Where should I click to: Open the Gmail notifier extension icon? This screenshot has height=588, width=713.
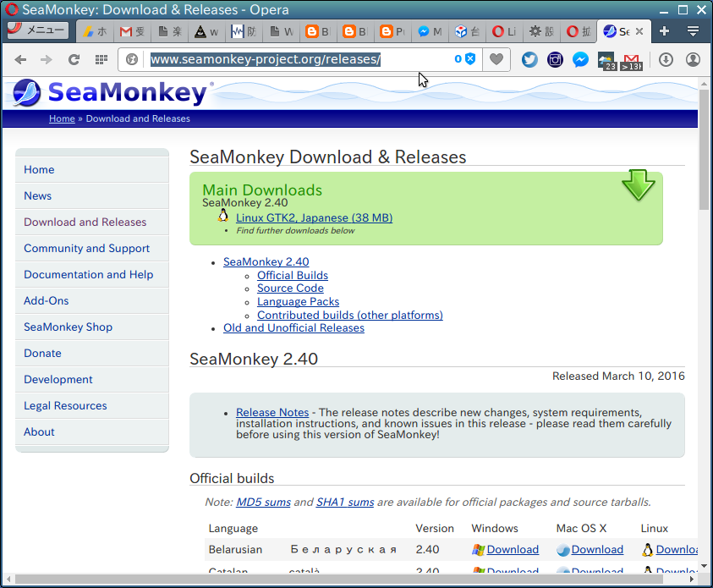pyautogui.click(x=632, y=62)
